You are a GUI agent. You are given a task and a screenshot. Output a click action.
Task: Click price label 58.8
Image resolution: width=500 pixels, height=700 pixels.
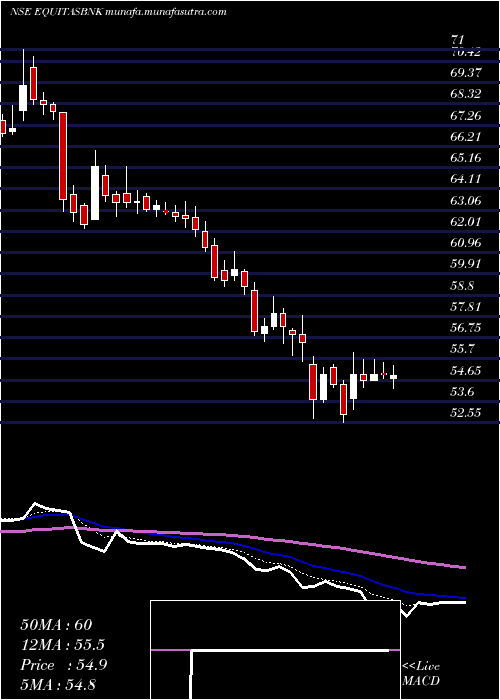coord(463,285)
